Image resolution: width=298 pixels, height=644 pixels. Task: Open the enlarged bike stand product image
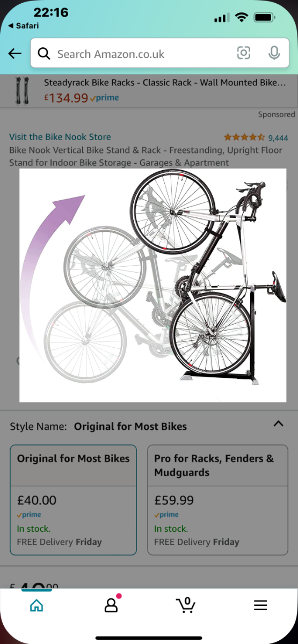(153, 285)
